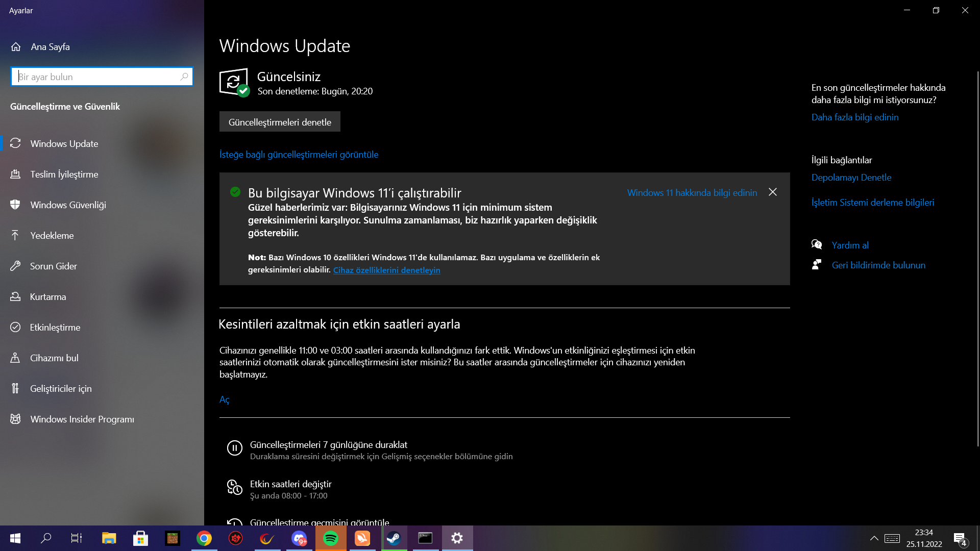Image resolution: width=980 pixels, height=551 pixels.
Task: Open Teslim İyileştirme sidebar entry
Action: click(x=64, y=174)
